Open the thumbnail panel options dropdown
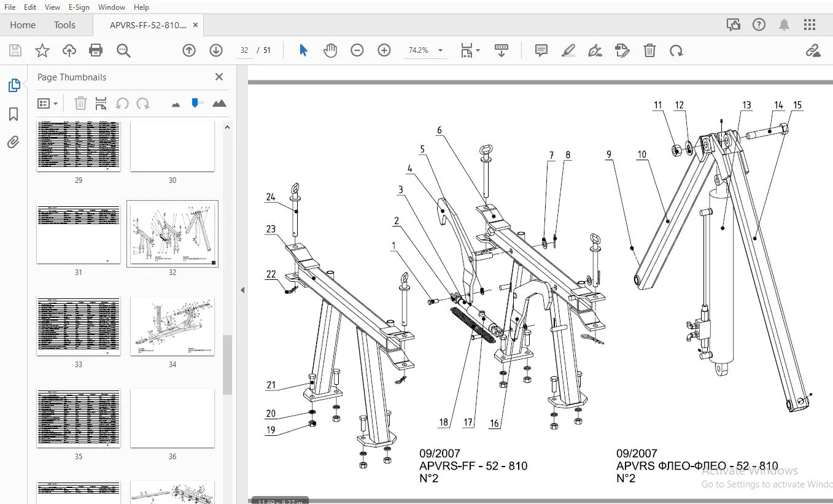Screen dimensions: 833x504 coord(48,103)
